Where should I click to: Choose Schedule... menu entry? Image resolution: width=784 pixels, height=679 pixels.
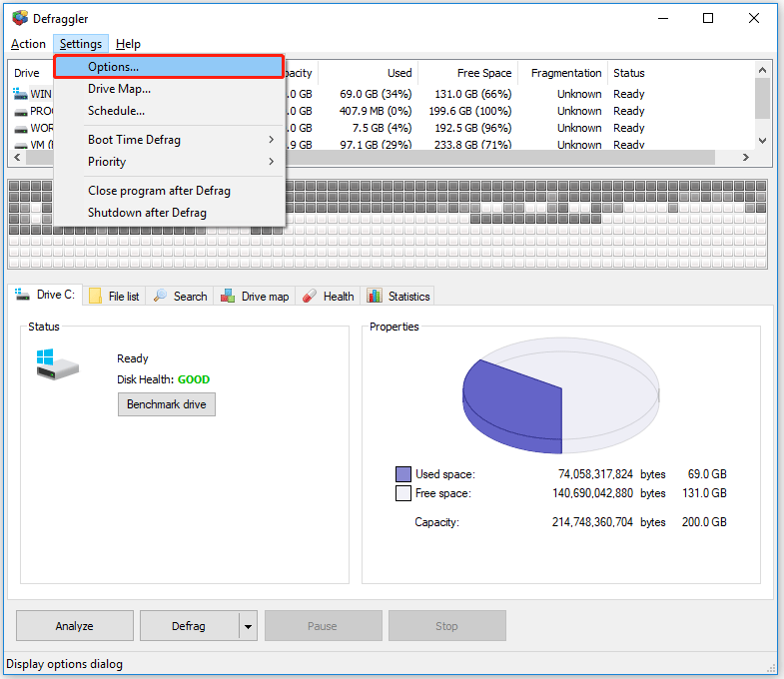[169, 111]
